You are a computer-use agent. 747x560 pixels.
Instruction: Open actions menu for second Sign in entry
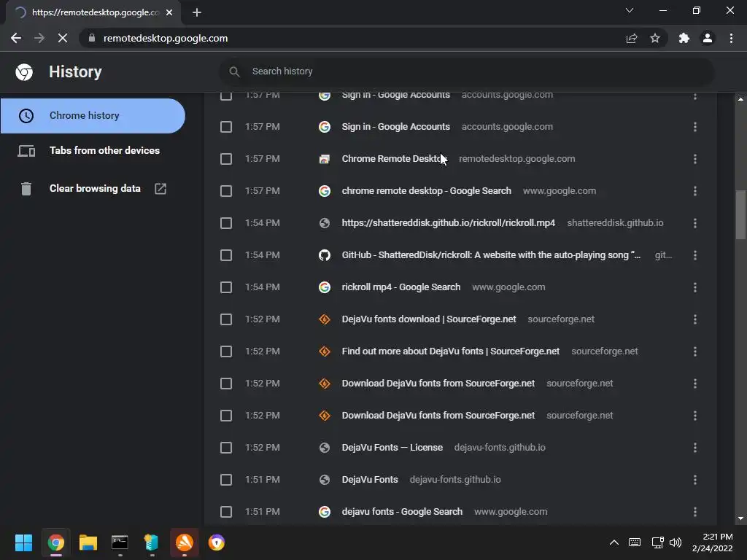(695, 127)
